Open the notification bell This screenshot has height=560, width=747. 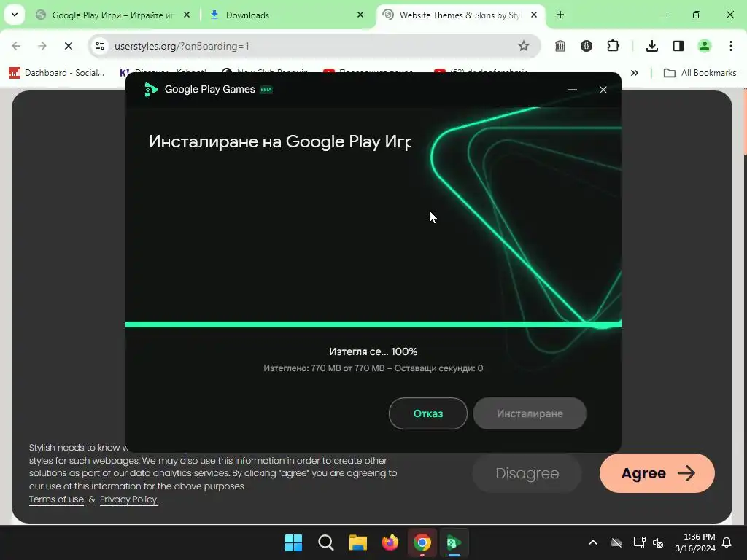point(727,542)
